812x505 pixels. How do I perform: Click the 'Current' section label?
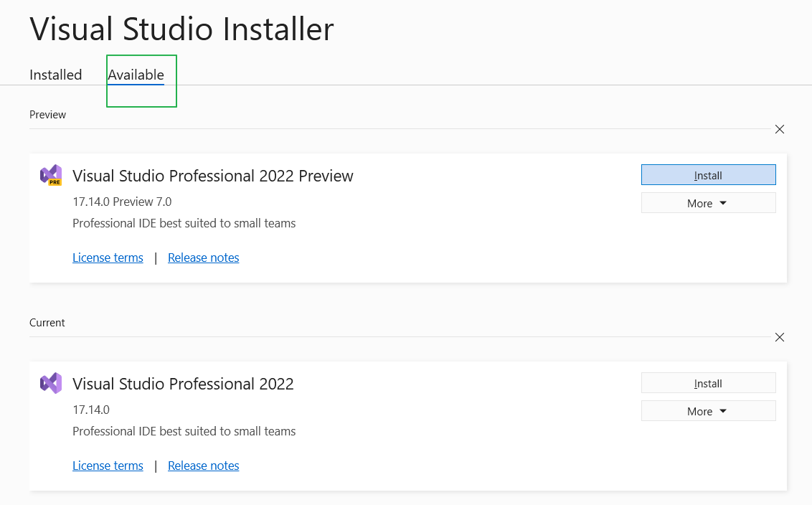point(47,323)
